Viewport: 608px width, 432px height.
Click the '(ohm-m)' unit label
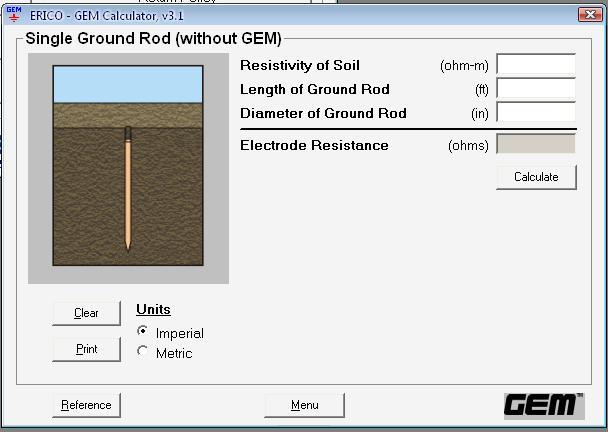click(464, 66)
